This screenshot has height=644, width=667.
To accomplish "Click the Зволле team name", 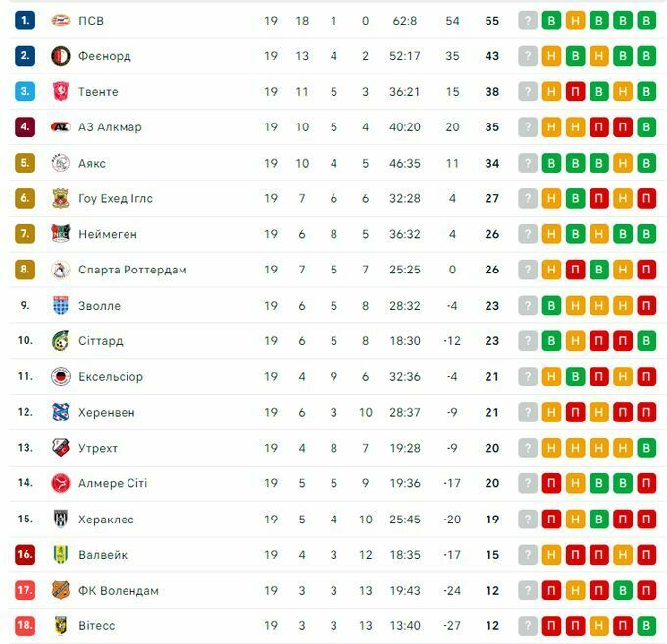I will click(99, 306).
